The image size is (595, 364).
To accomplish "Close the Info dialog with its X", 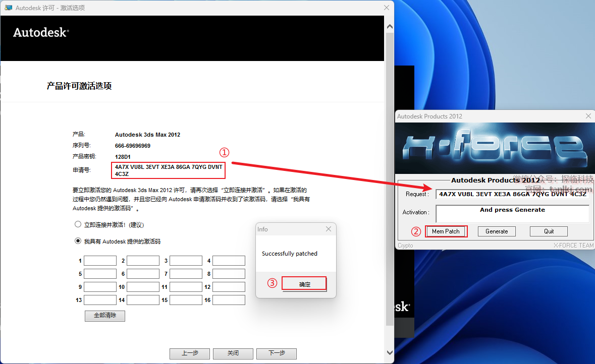I will (x=329, y=229).
